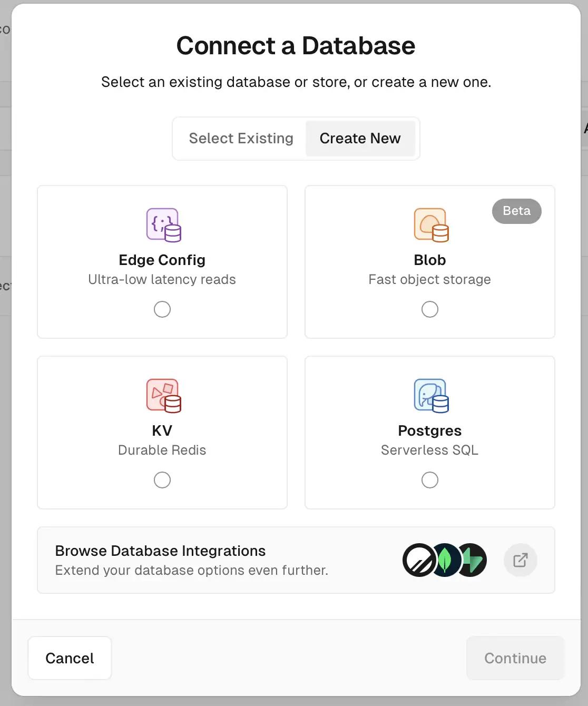
Task: Click the KV Redis icon
Action: pyautogui.click(x=163, y=396)
